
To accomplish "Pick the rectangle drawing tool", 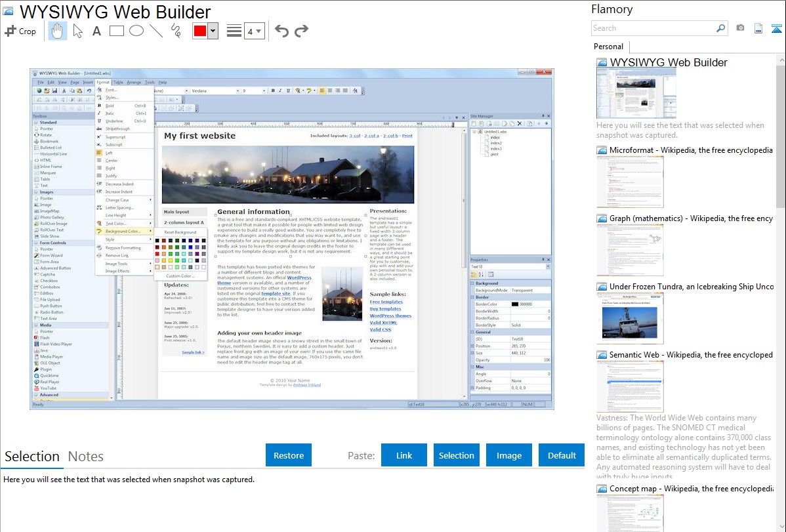I will tap(116, 31).
